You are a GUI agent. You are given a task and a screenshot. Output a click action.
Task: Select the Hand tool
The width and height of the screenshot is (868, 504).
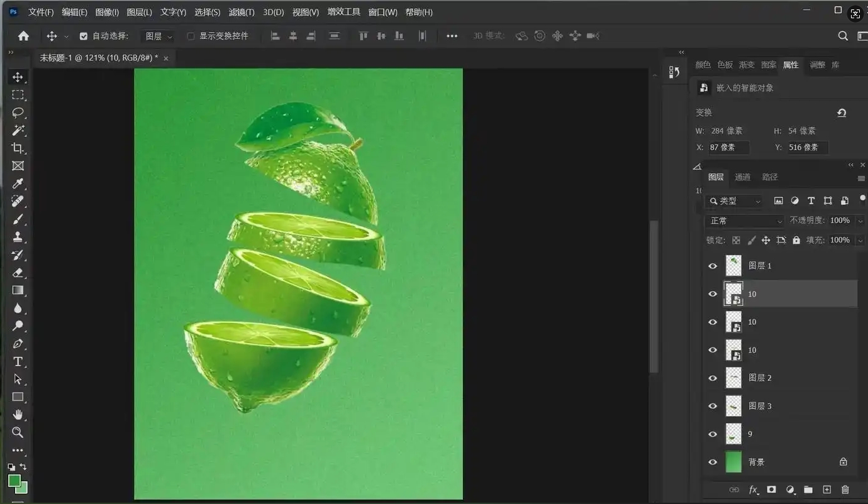click(x=18, y=414)
